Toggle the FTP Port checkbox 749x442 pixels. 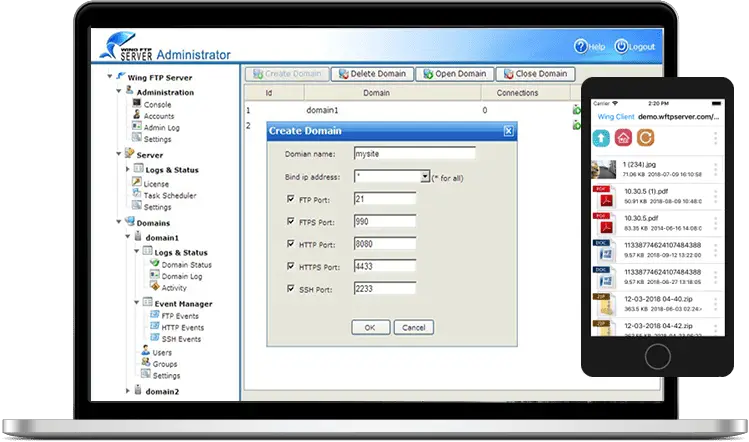tap(290, 199)
